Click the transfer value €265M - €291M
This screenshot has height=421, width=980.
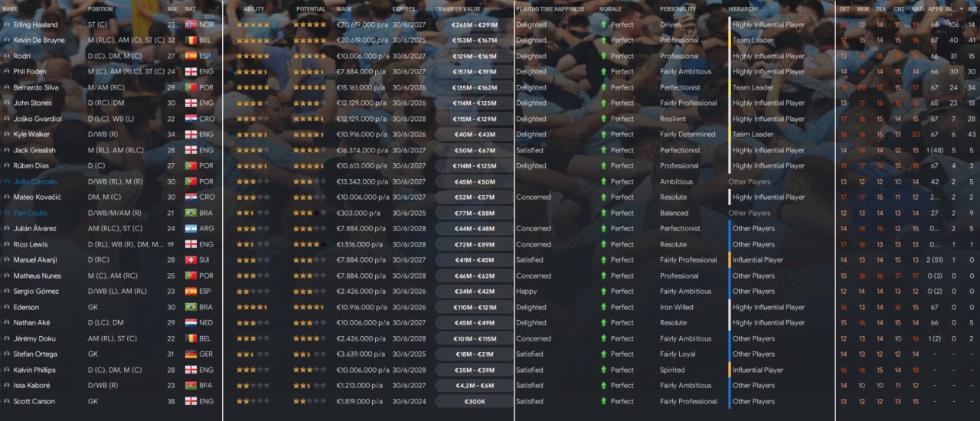coord(474,24)
